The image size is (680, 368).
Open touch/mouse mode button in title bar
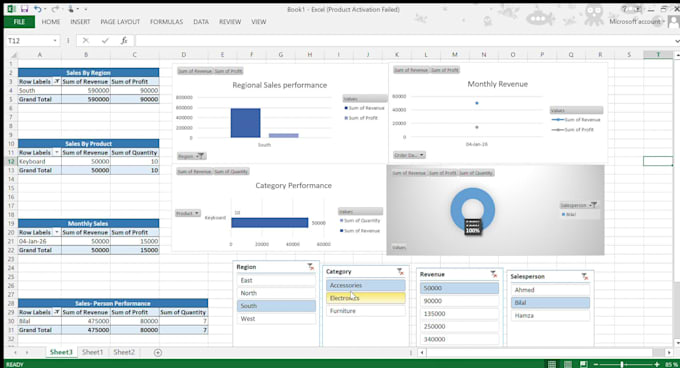71,9
